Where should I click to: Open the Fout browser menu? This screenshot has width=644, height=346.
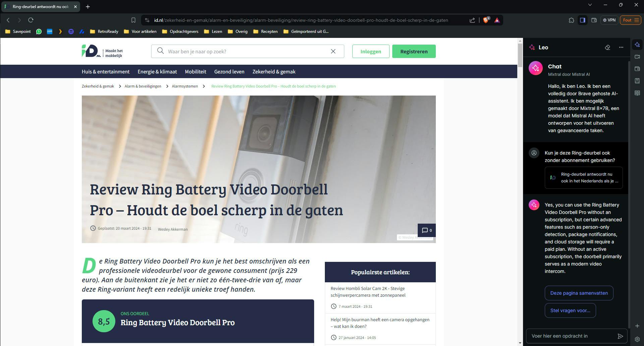(631, 20)
